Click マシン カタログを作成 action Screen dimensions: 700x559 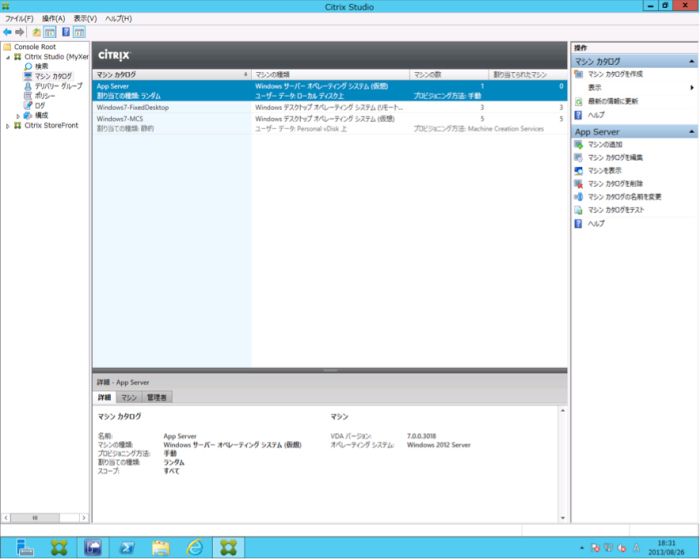tap(615, 74)
